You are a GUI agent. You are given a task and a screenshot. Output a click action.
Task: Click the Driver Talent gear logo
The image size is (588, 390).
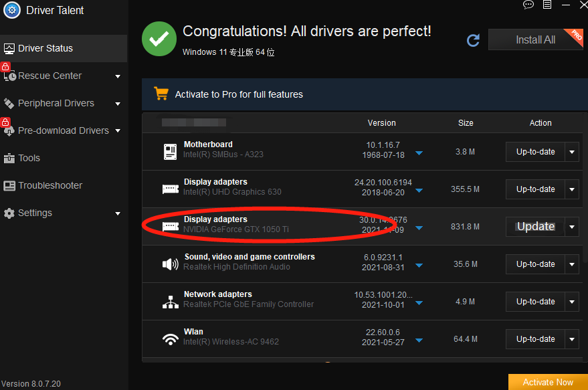click(12, 10)
